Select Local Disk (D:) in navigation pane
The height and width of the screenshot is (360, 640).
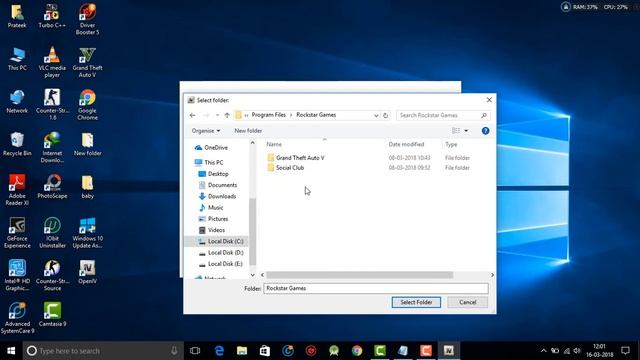coord(225,253)
